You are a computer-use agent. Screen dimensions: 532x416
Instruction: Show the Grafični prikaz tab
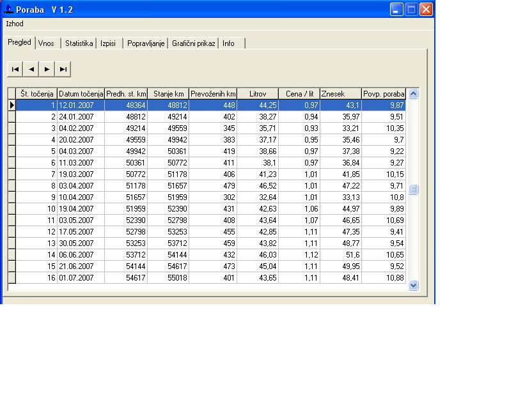click(193, 43)
